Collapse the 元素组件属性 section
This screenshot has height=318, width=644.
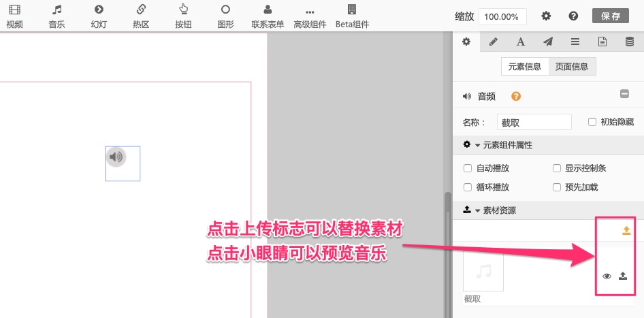498,145
